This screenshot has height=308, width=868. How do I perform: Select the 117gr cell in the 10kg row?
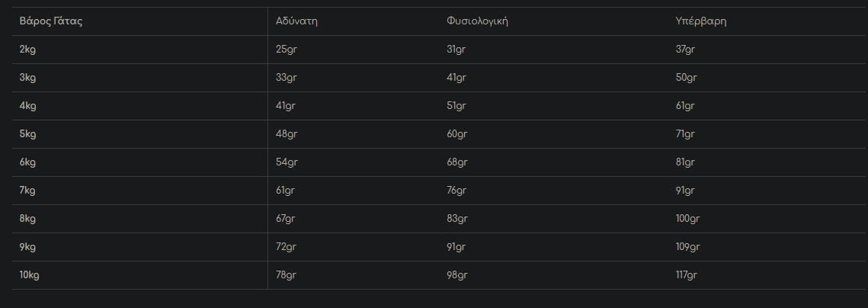pyautogui.click(x=687, y=275)
